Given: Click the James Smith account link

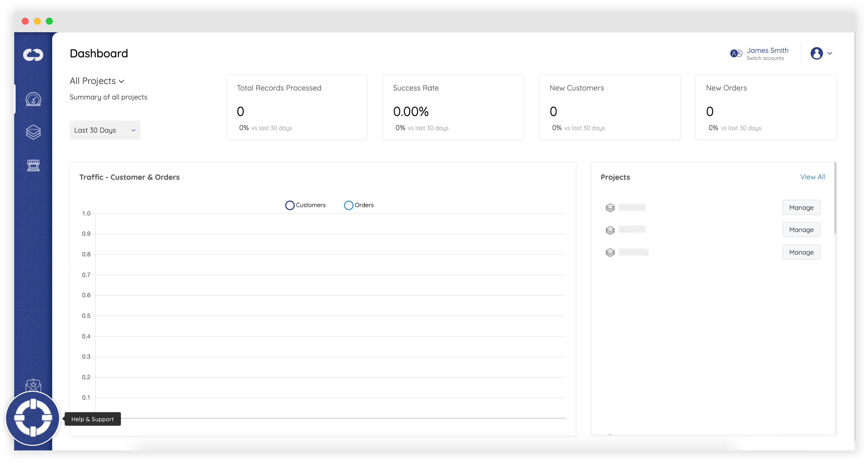Looking at the screenshot, I should coord(767,50).
